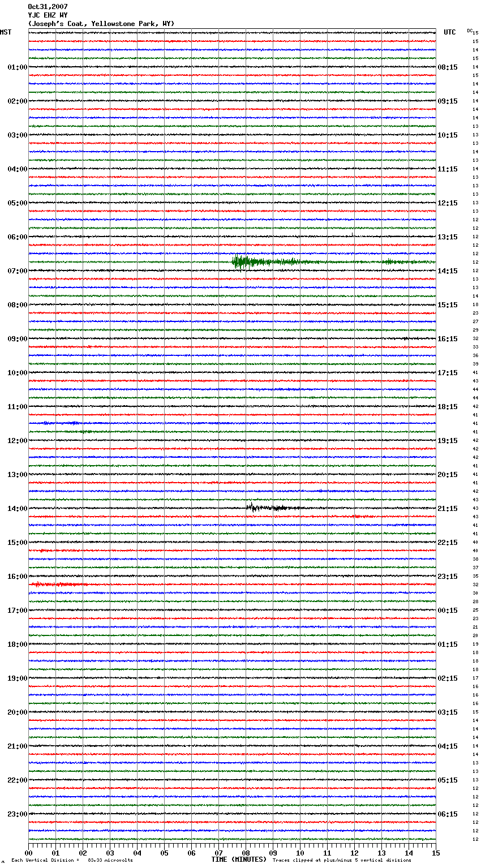Select the 13:15 UTC time label

point(448,237)
